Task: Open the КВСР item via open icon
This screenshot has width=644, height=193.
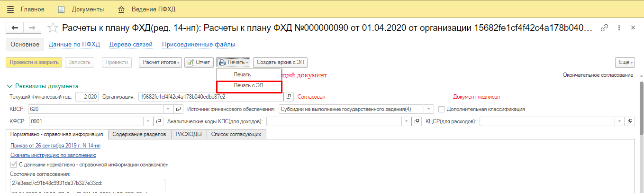Action: click(178, 109)
